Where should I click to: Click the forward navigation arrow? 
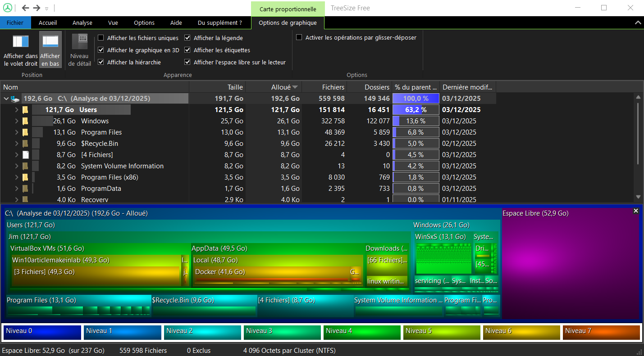tap(37, 8)
